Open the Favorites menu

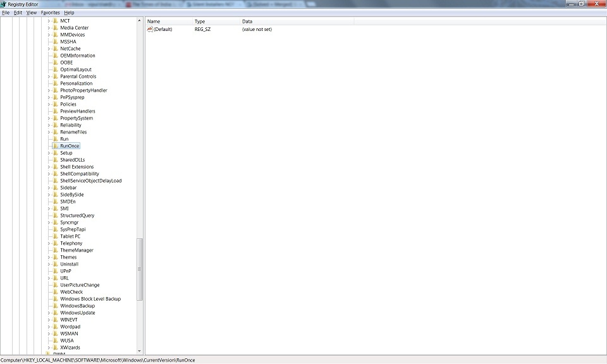coord(51,13)
